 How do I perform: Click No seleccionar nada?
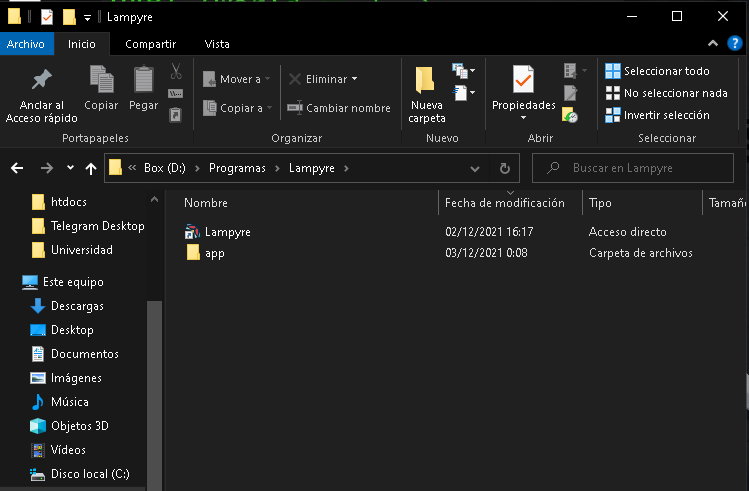(x=666, y=93)
